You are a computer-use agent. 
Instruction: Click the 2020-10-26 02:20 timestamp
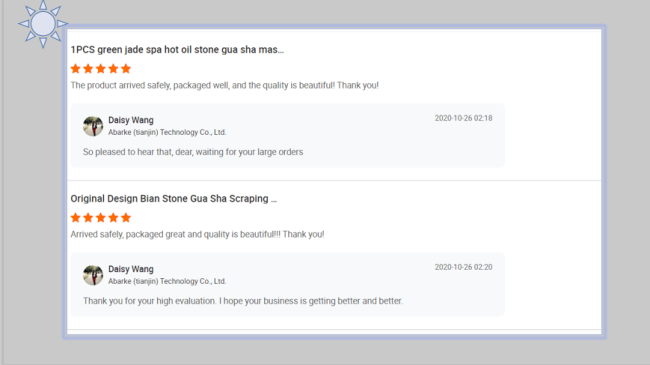463,267
